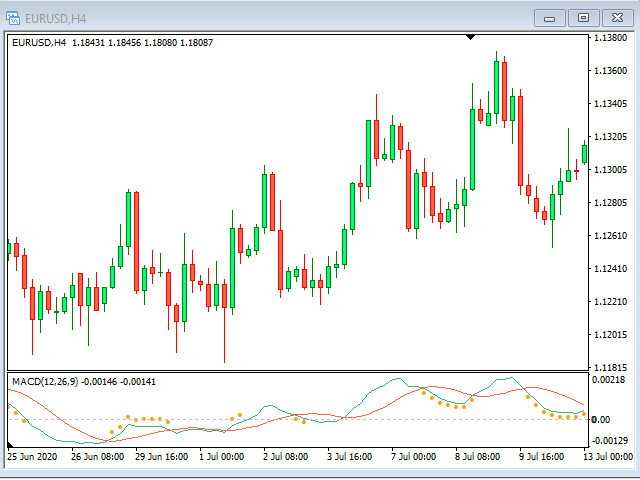This screenshot has height=480, width=640.
Task: Click the 1.12610 price scale label
Action: click(610, 236)
